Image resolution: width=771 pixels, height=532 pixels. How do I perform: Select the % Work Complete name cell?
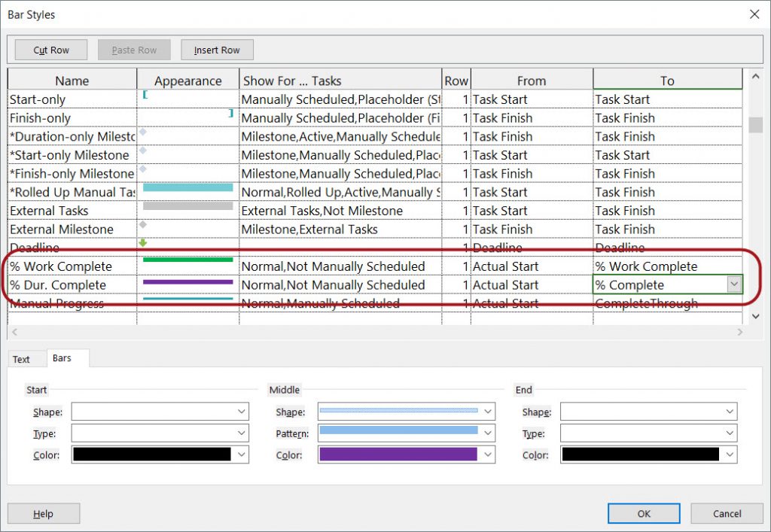72,266
